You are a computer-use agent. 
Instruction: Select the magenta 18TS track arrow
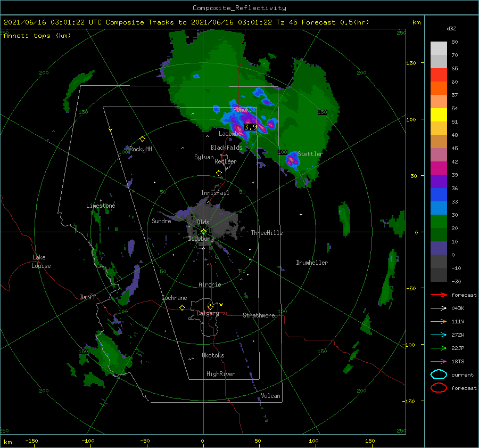click(439, 362)
